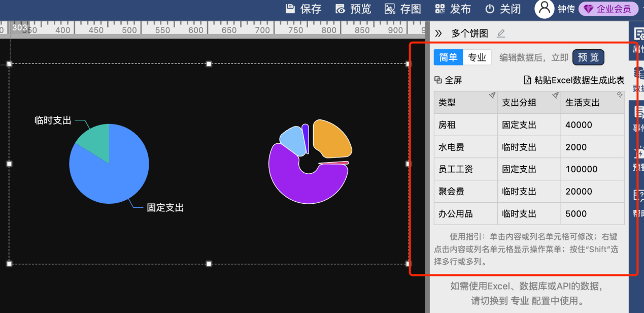Collapse the panel with the » chevron
The width and height of the screenshot is (644, 313).
[x=438, y=34]
